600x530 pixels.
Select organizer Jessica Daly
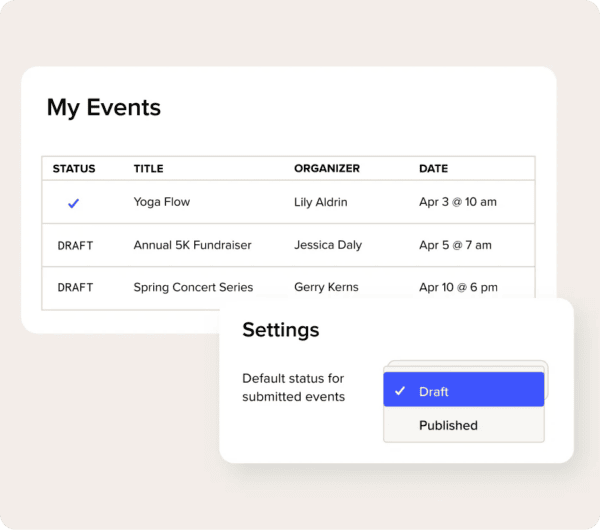tap(327, 245)
